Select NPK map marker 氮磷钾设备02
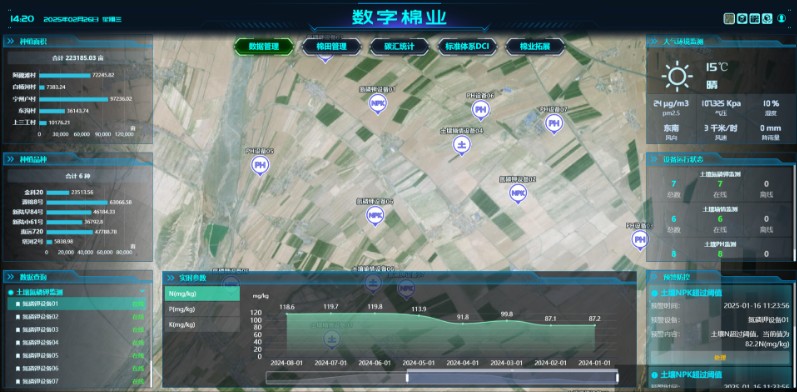 pos(517,193)
